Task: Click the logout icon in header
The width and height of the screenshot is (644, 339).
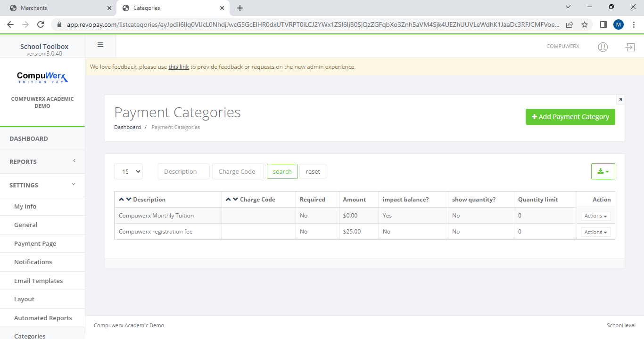Action: (x=630, y=47)
